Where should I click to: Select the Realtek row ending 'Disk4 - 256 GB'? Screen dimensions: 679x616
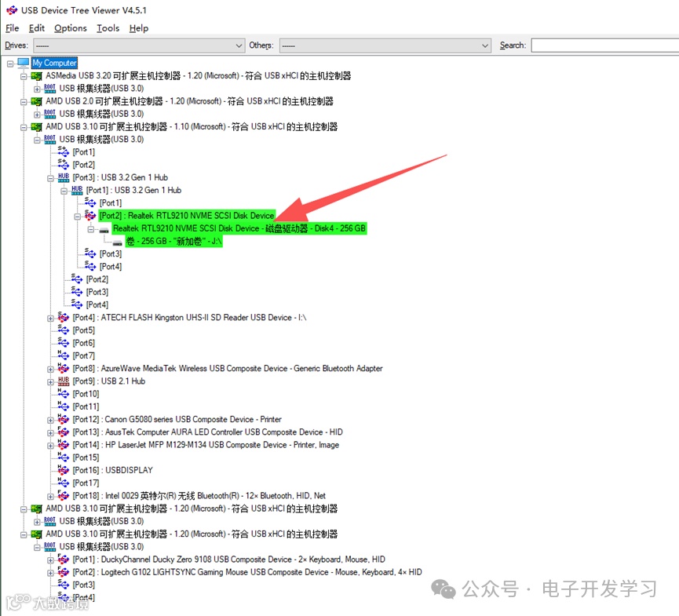coord(239,228)
